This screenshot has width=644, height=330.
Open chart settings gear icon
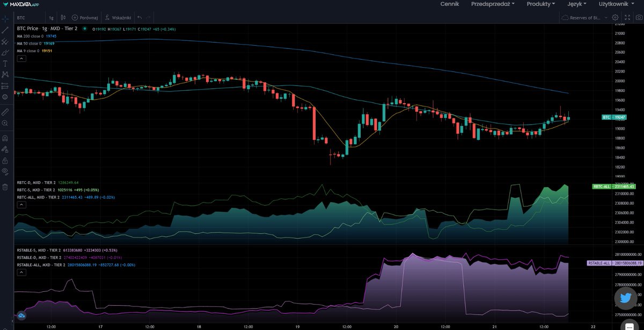(616, 18)
